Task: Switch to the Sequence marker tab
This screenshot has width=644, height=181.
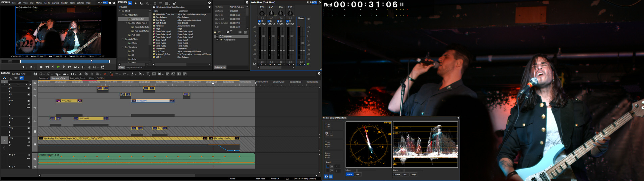Action: point(134,67)
